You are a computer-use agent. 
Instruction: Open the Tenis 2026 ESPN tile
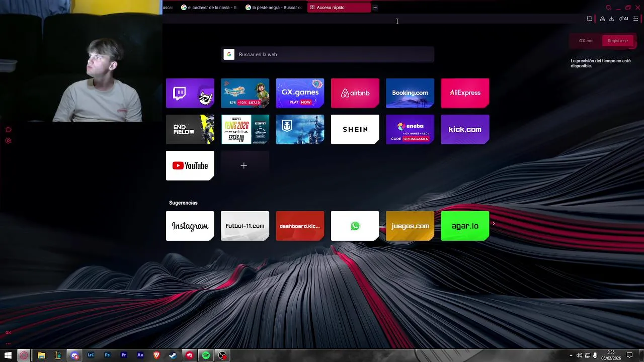[245, 129]
